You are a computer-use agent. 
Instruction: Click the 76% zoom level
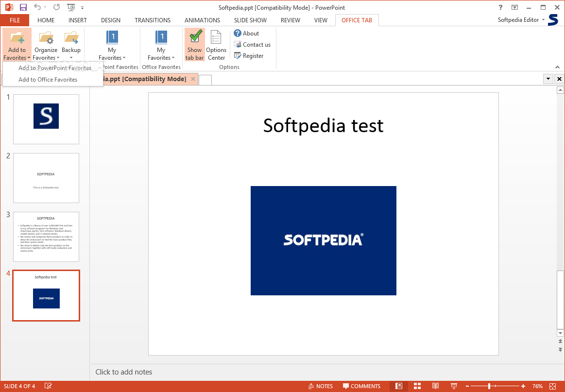[x=537, y=386]
